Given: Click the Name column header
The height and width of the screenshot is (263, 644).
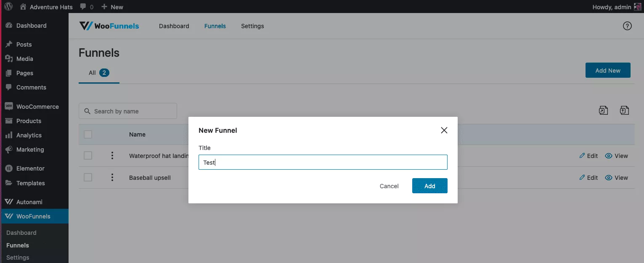Looking at the screenshot, I should coord(137,134).
